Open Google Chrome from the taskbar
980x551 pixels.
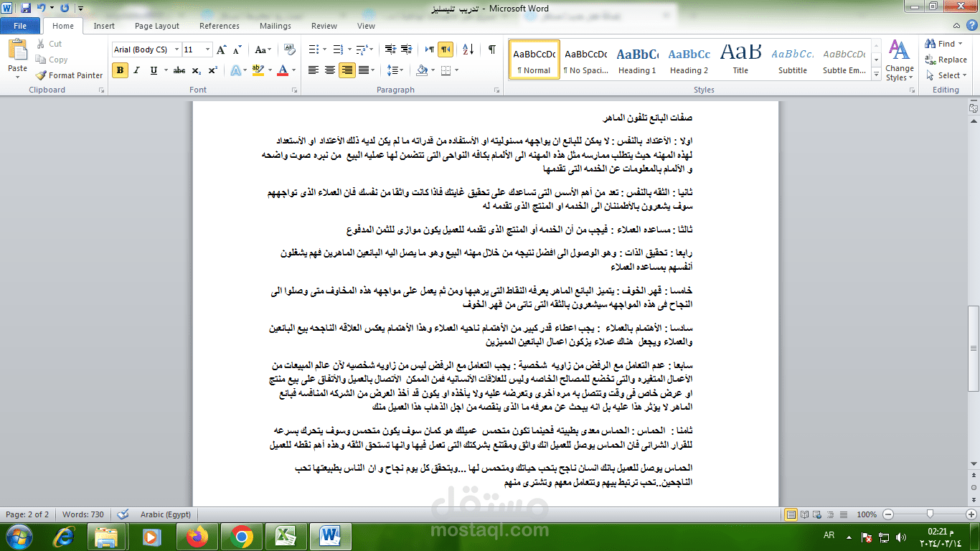click(x=241, y=536)
